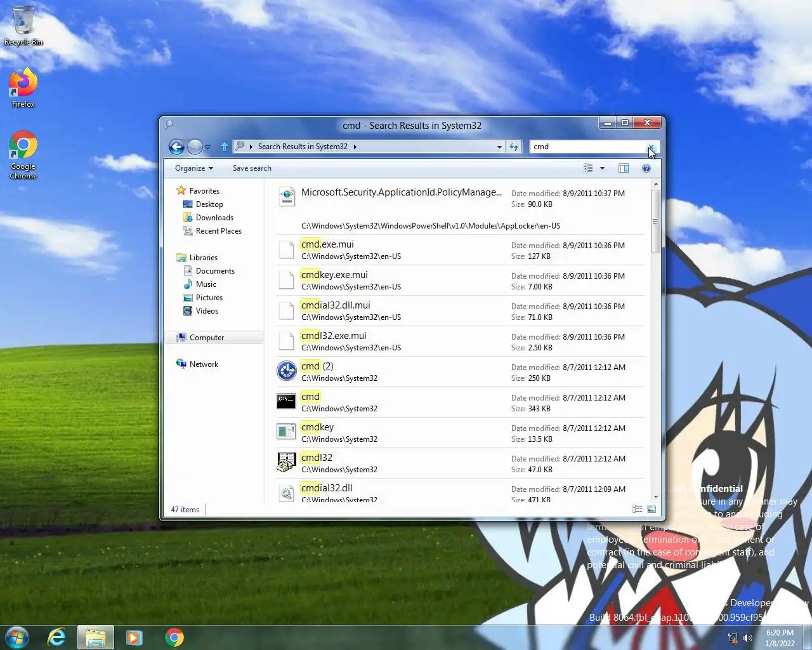Select Favorites in navigation pane
This screenshot has width=812, height=650.
pos(204,191)
